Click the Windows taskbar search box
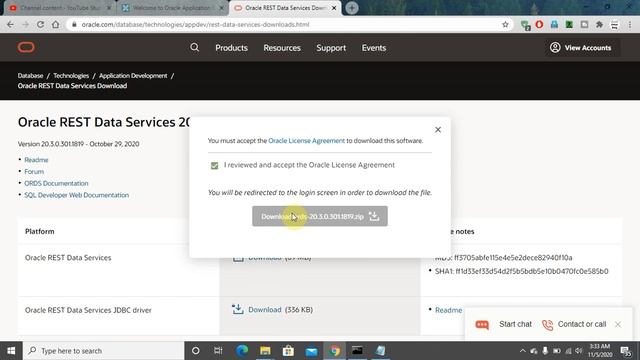This screenshot has height=360, width=640. 104,351
